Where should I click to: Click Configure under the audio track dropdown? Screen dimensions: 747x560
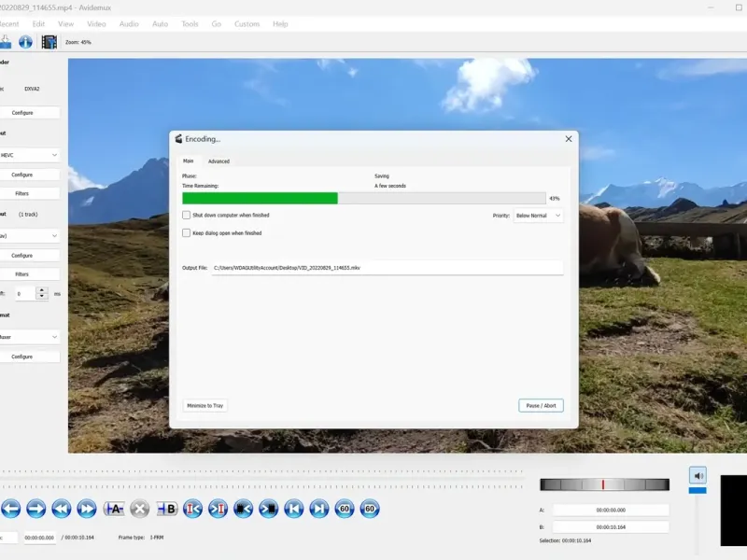tap(30, 256)
